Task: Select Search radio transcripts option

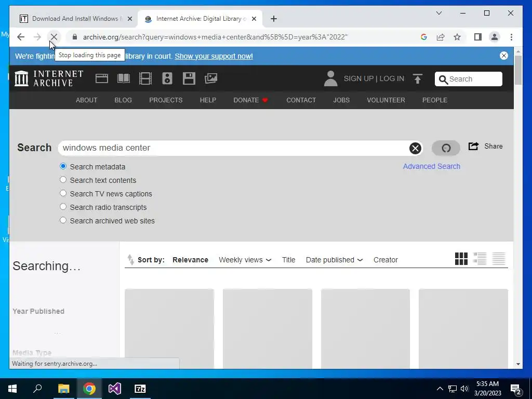Action: click(63, 207)
